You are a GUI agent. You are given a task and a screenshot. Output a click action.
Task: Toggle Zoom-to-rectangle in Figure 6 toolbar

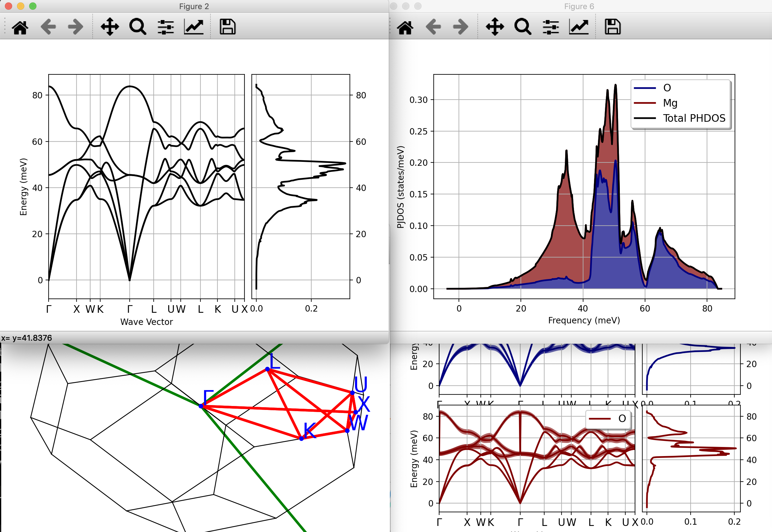point(522,27)
